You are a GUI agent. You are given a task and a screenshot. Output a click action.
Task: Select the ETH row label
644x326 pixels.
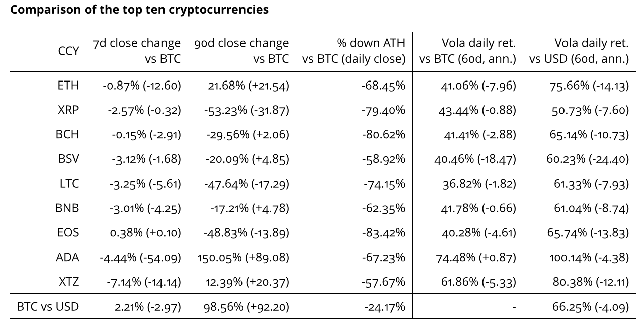point(68,86)
